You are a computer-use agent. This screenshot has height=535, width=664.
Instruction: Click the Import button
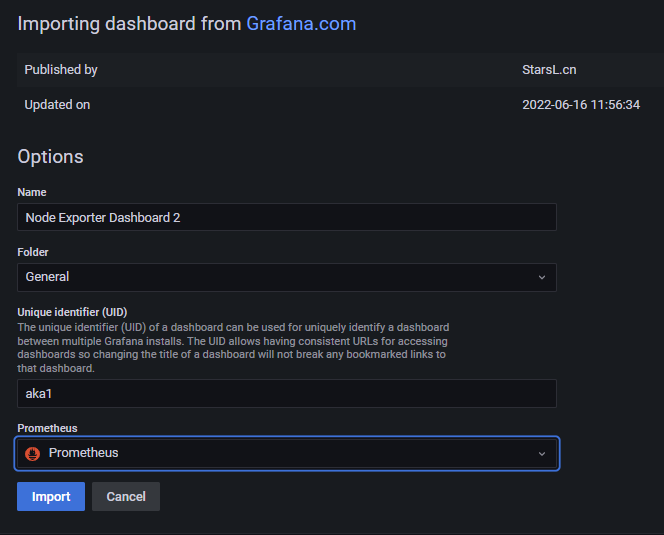pyautogui.click(x=51, y=496)
